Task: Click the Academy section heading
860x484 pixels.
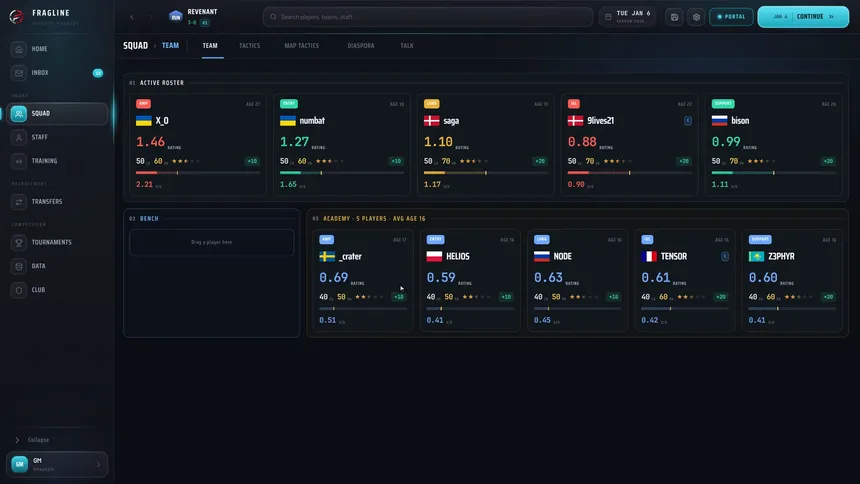Action: [x=374, y=218]
